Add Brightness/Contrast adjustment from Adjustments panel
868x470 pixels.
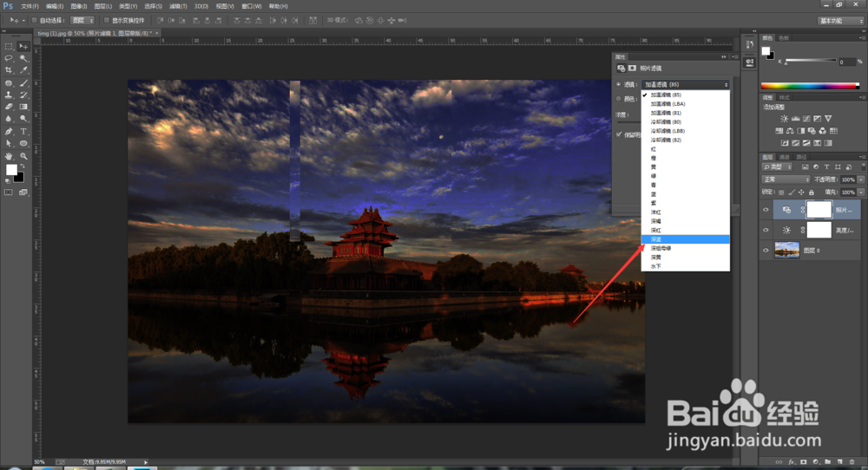click(x=785, y=118)
